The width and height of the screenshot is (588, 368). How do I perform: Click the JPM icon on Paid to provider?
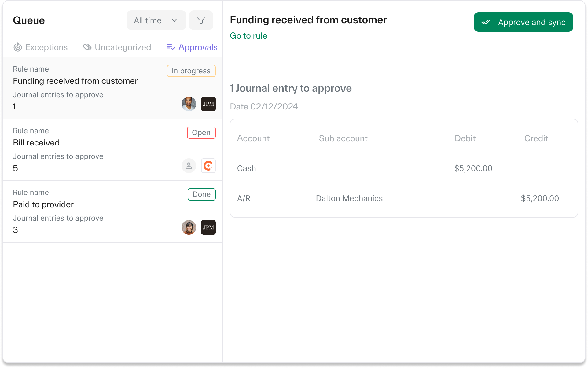tap(208, 227)
